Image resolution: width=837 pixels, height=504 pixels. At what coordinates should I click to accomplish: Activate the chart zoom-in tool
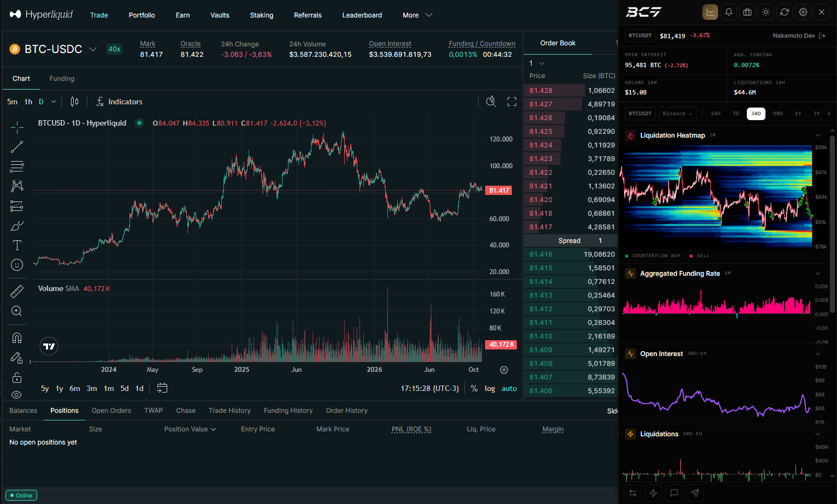pyautogui.click(x=17, y=311)
